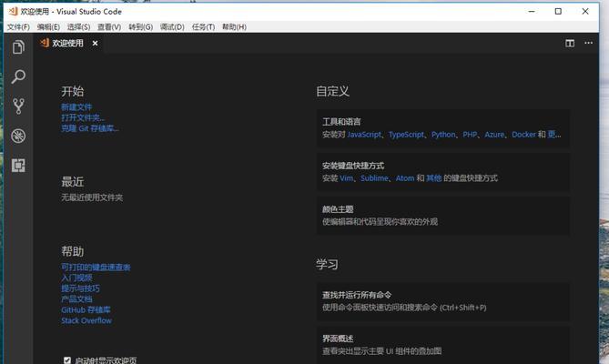Open the 查找并运行所有命令 card
The image size is (609, 364).
coord(443,301)
